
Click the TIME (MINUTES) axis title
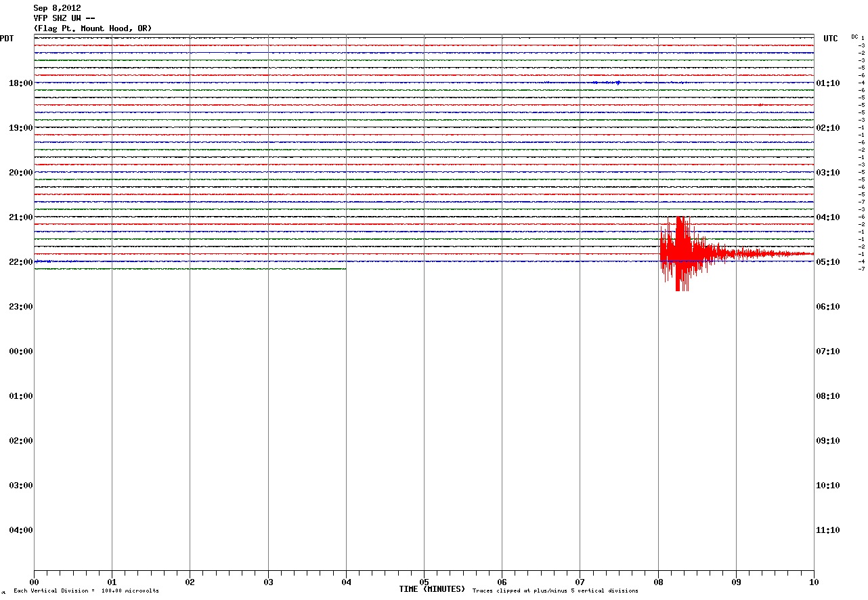coord(432,589)
